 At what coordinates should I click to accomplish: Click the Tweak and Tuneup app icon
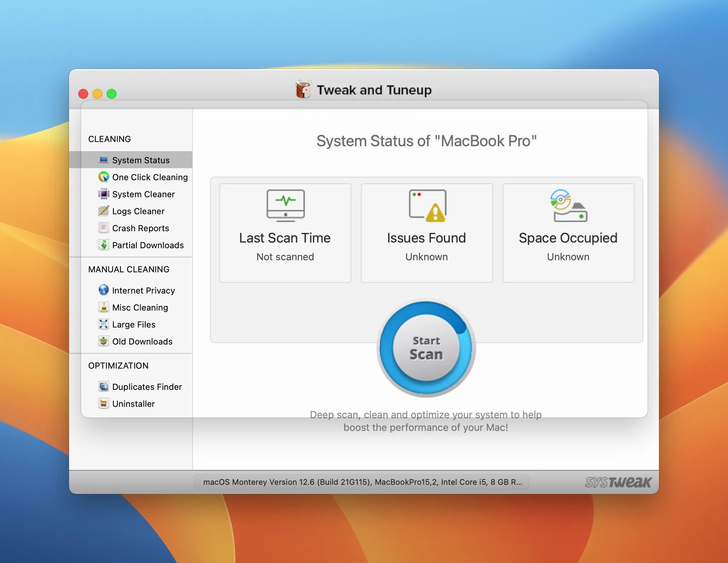tap(303, 89)
